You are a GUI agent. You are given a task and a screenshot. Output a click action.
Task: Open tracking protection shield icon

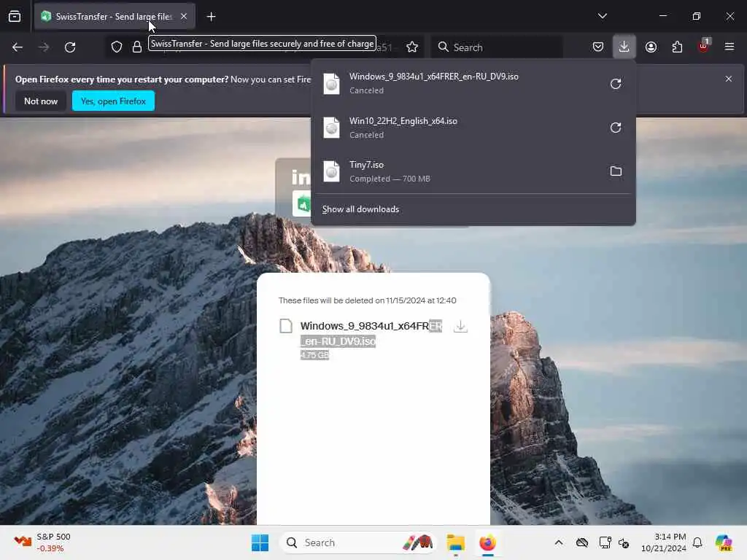pyautogui.click(x=117, y=47)
